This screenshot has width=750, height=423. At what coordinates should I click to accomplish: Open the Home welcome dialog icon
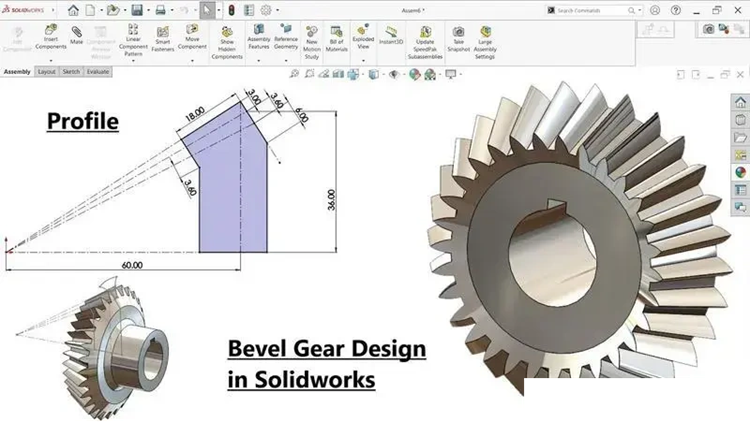point(73,10)
